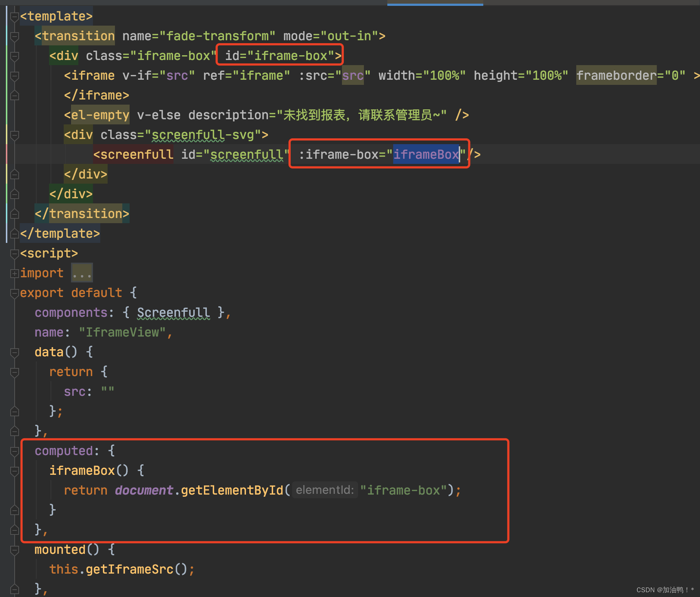Toggle fold marker beside the </template> line

(15, 234)
